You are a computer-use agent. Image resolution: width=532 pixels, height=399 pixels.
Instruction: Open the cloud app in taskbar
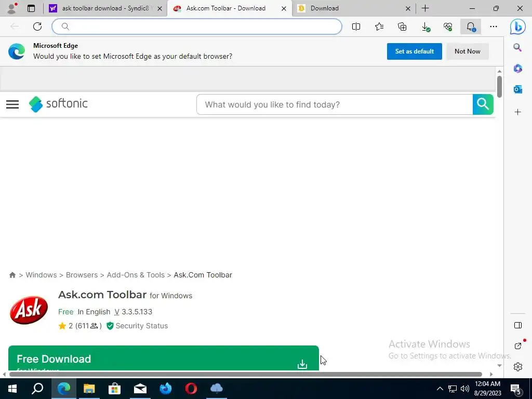217,389
